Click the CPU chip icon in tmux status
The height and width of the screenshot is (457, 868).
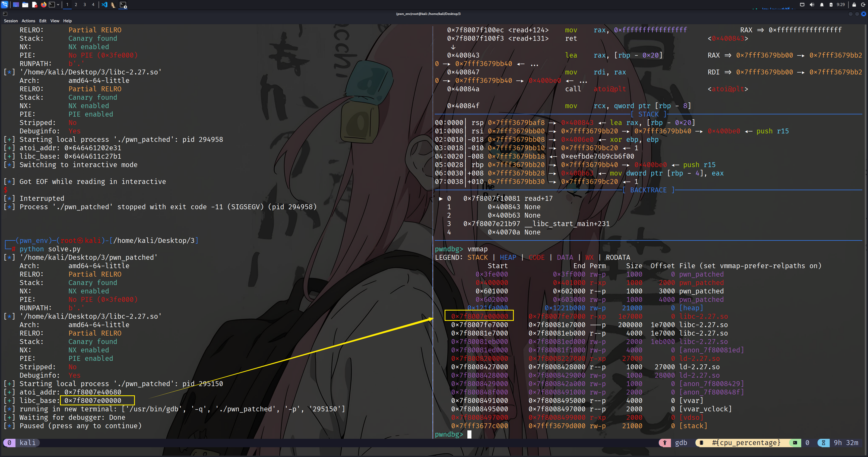pyautogui.click(x=702, y=443)
